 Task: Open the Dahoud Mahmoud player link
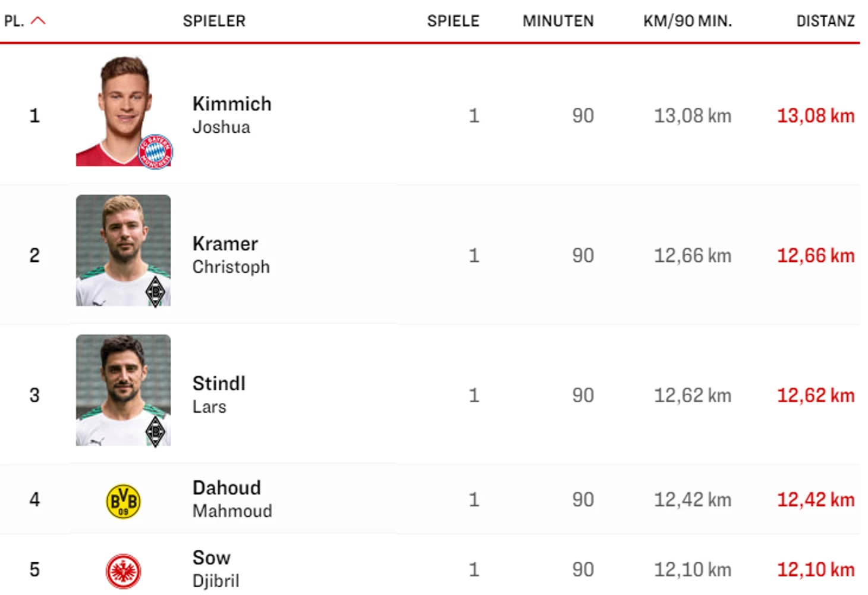pyautogui.click(x=232, y=499)
